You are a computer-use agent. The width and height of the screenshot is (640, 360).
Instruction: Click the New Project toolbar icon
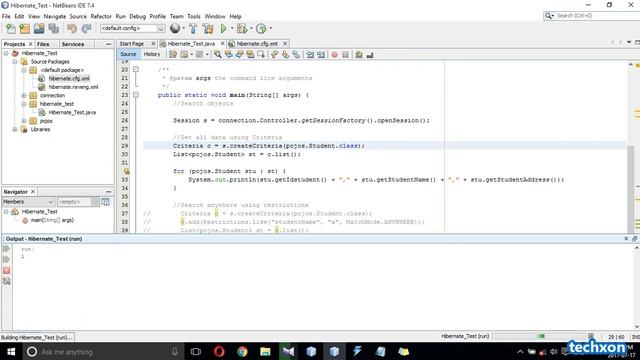click(x=25, y=29)
